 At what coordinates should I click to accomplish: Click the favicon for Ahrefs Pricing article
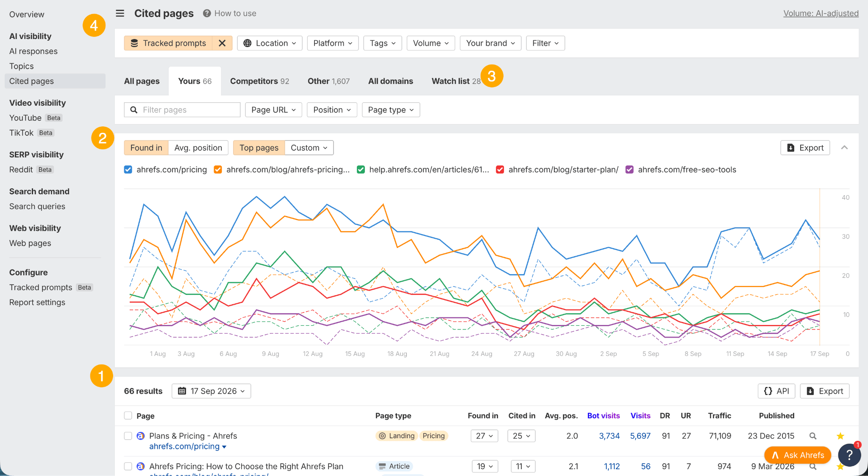pos(141,466)
